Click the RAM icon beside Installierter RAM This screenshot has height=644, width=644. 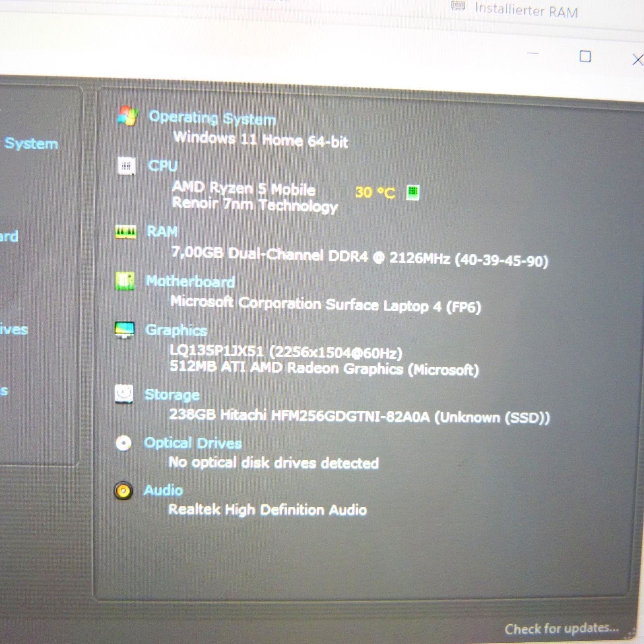(x=458, y=5)
